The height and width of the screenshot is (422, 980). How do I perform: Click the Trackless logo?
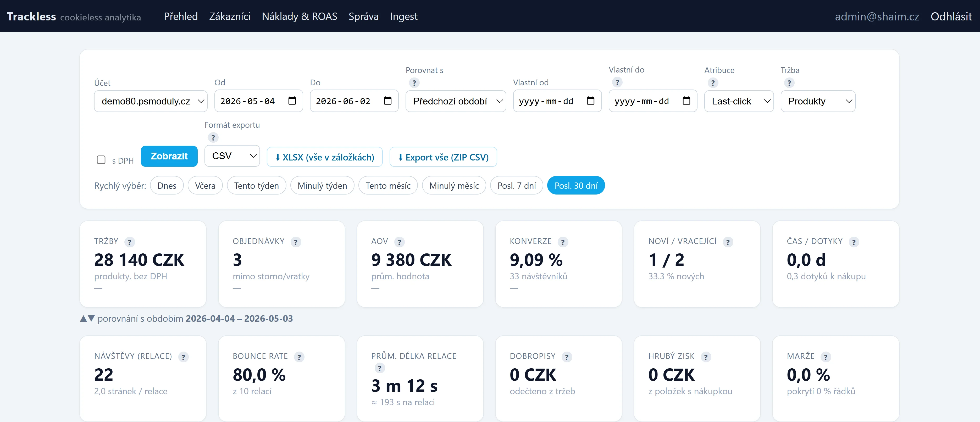[31, 16]
